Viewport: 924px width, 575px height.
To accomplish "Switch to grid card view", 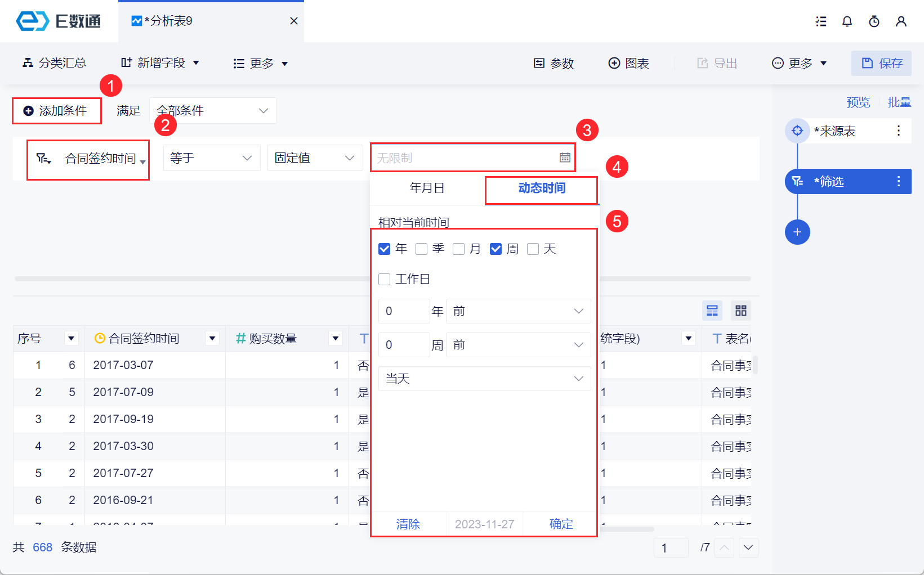I will pyautogui.click(x=741, y=311).
